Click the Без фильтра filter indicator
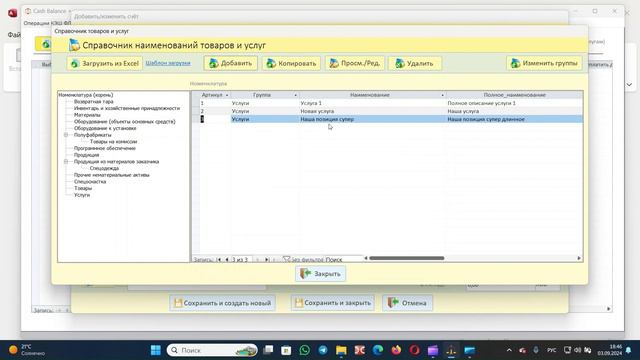 (303, 259)
